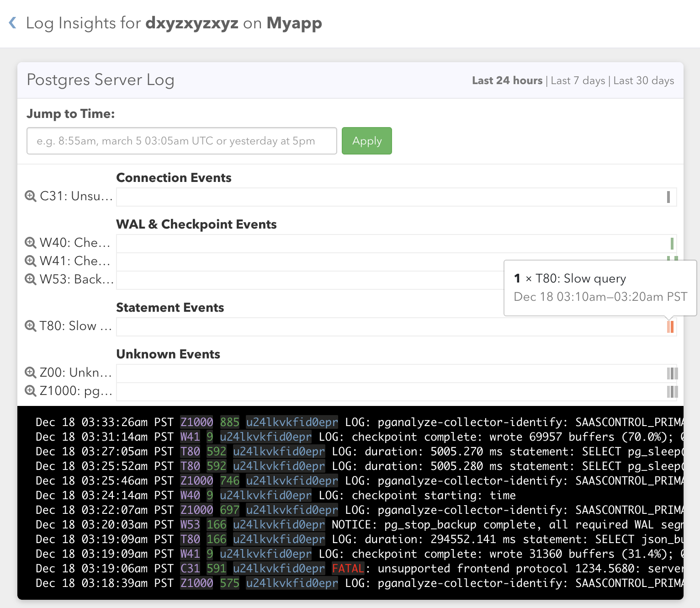Viewport: 700px width, 608px height.
Task: Click PID 697 in the 03:22:07am log line
Action: pos(230,510)
